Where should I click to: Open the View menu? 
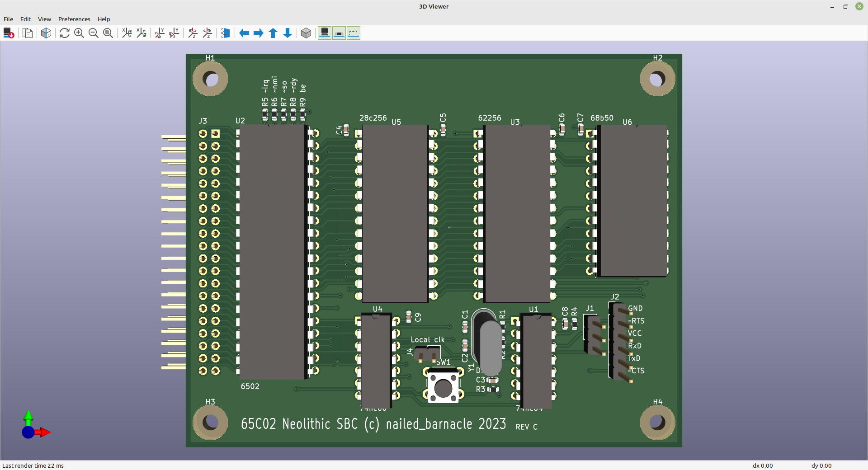44,19
